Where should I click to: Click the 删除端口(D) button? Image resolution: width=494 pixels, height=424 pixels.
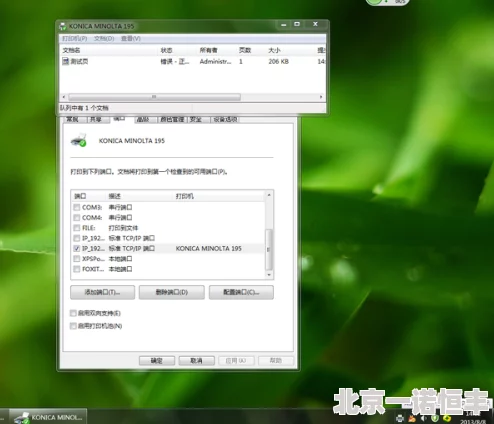click(172, 292)
